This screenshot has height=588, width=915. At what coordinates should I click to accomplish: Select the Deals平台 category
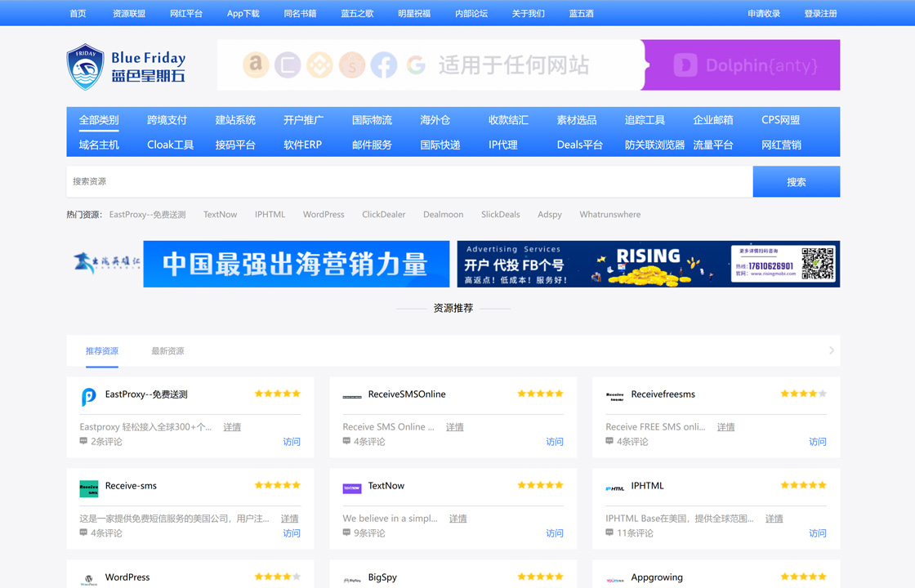pyautogui.click(x=579, y=145)
